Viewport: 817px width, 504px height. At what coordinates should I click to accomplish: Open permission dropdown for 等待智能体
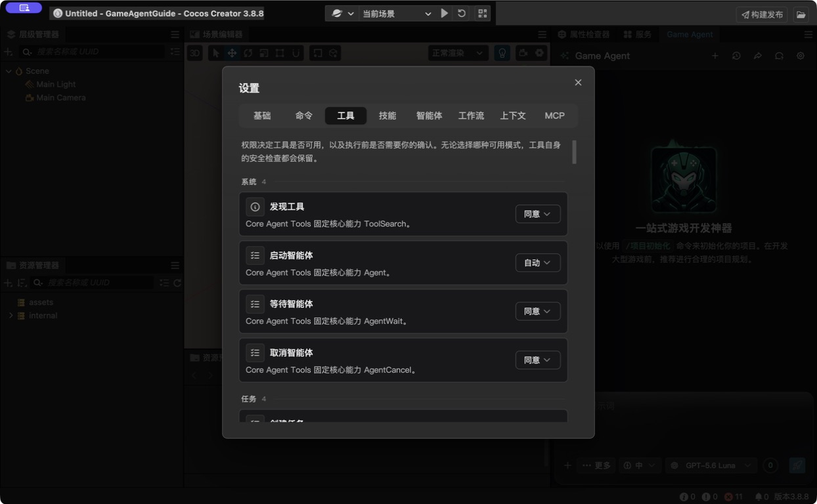click(538, 311)
